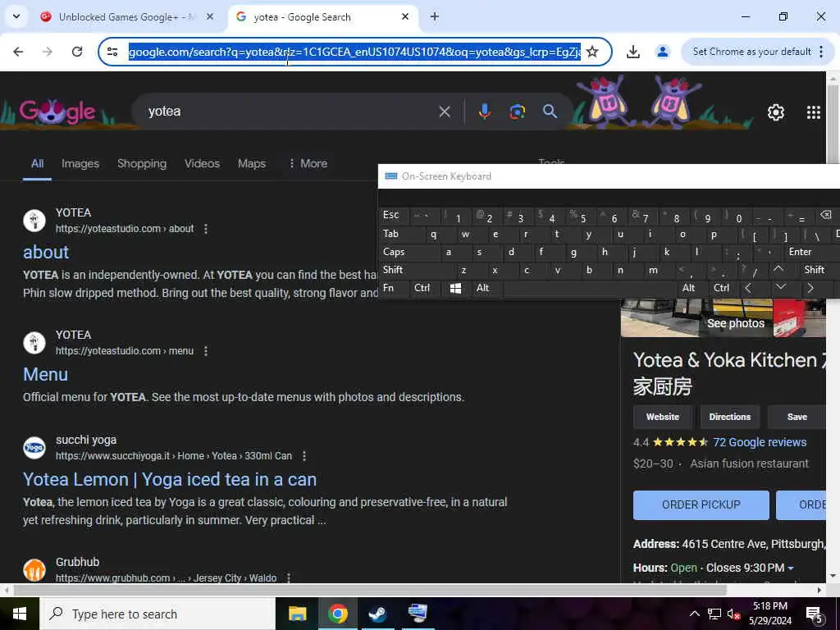Screen dimensions: 840x630
Task: Open 72 Google reviews link
Action: coord(760,442)
